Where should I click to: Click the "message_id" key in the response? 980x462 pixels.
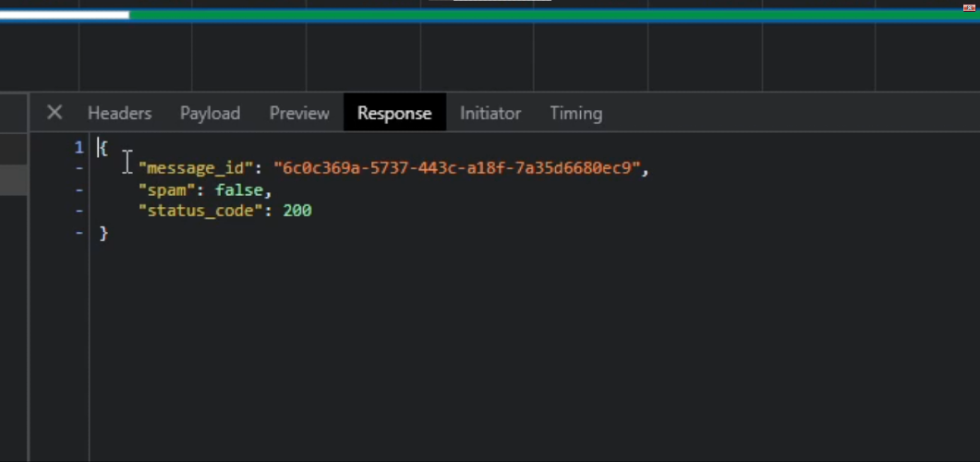click(x=196, y=168)
